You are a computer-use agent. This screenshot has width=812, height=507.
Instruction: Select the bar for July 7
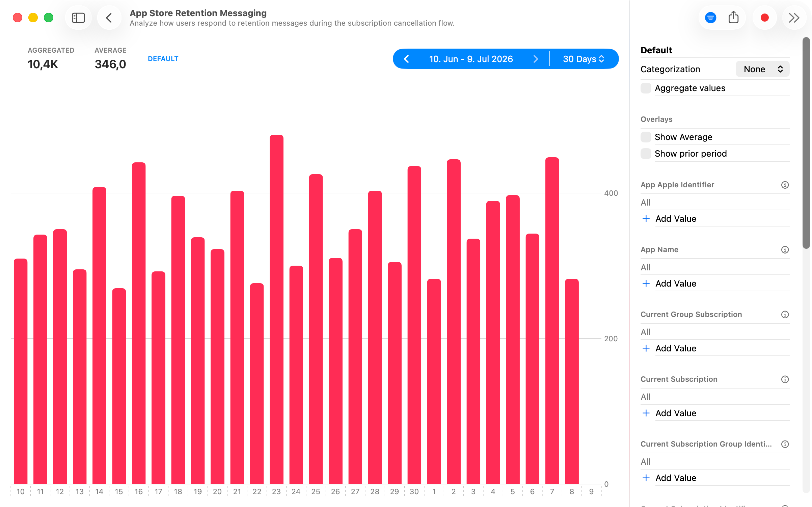[x=552, y=321]
